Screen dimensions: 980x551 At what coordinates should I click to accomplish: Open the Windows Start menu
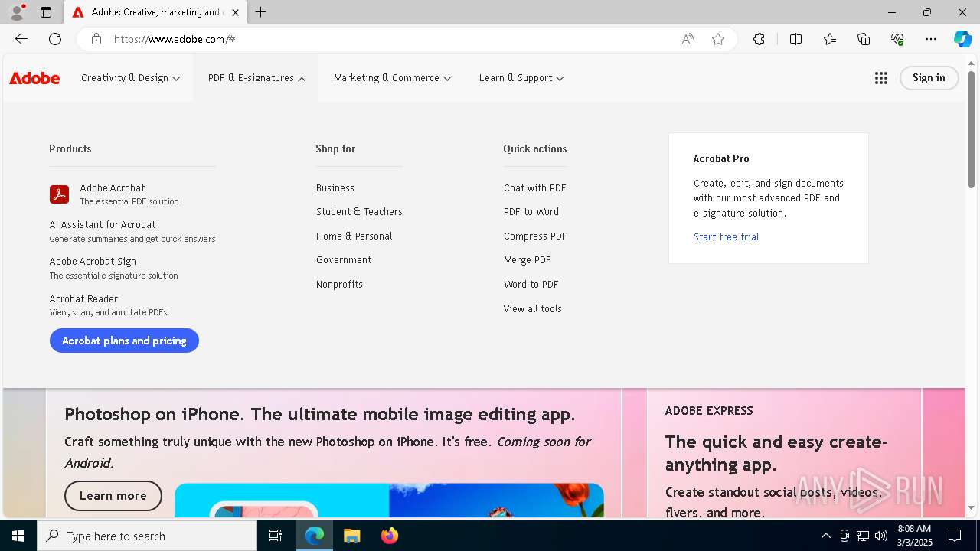point(18,536)
